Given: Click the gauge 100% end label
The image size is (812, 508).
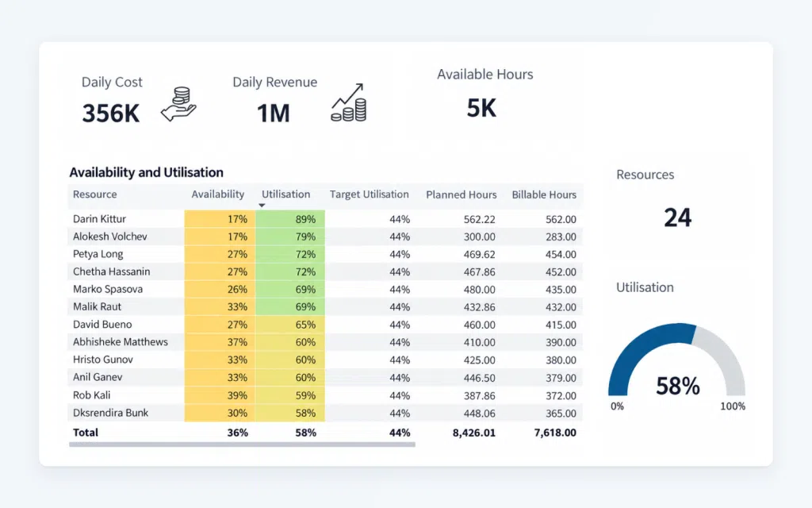Looking at the screenshot, I should 732,406.
